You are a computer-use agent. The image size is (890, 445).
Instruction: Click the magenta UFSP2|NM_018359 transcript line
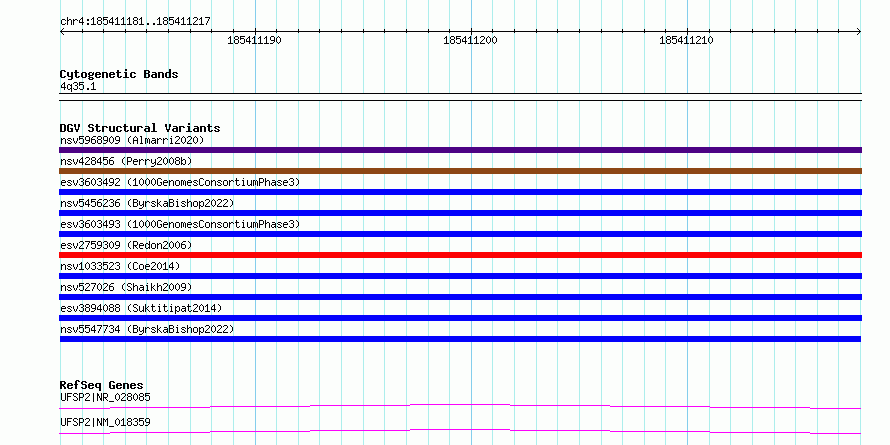460,430
